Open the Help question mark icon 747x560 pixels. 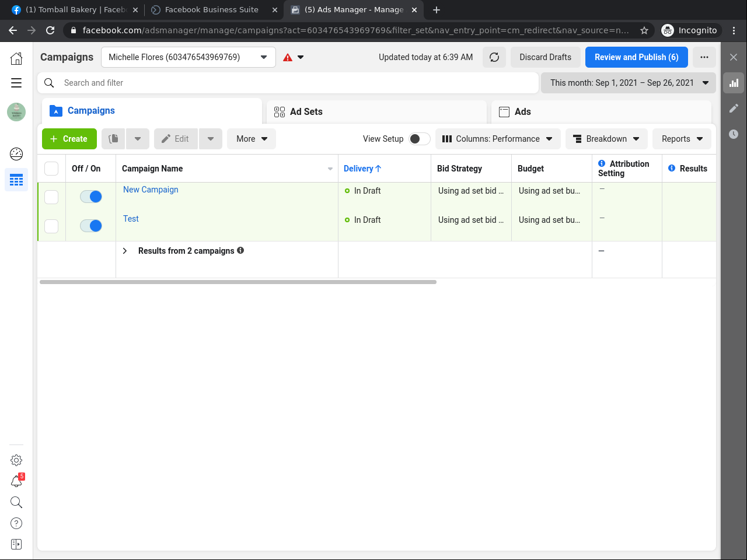click(16, 523)
